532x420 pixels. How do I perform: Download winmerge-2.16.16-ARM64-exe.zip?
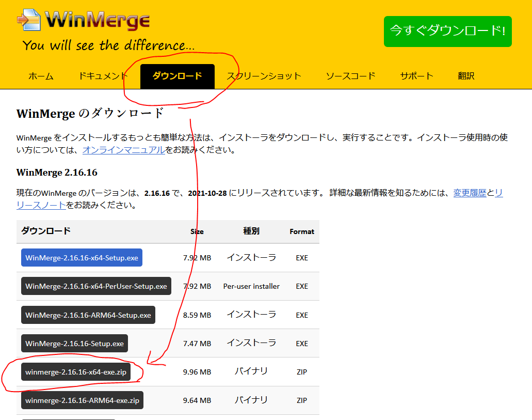point(83,400)
